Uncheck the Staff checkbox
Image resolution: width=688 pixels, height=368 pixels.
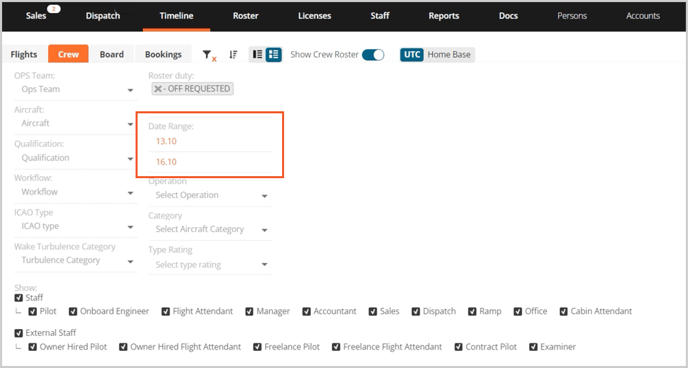18,298
